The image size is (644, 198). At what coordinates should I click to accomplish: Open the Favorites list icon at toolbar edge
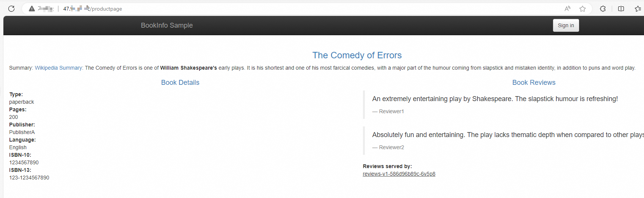coord(638,9)
